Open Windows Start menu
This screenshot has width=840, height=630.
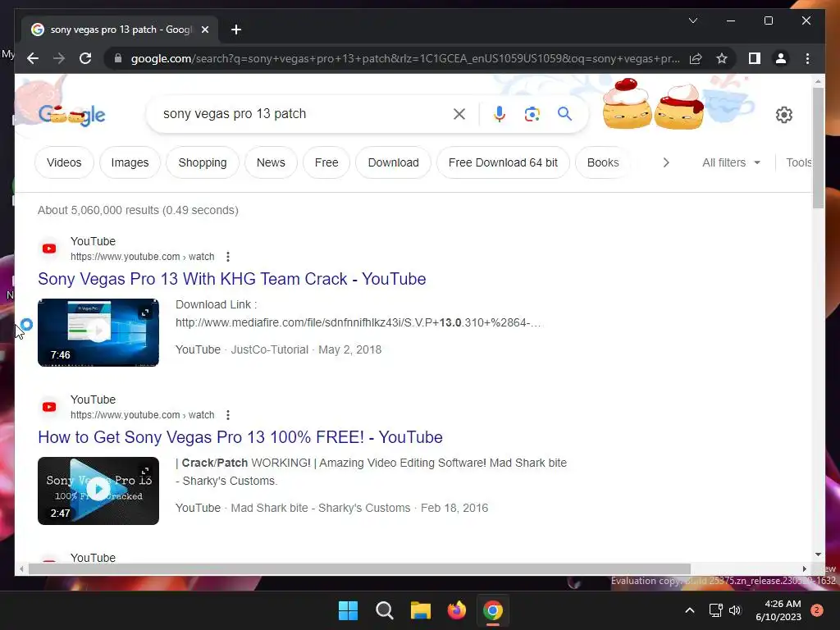point(348,610)
